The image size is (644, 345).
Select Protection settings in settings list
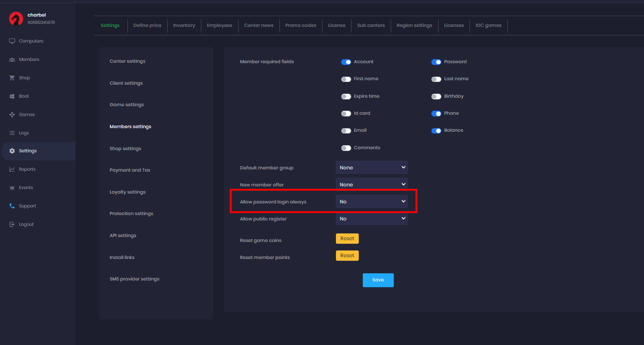[131, 214]
